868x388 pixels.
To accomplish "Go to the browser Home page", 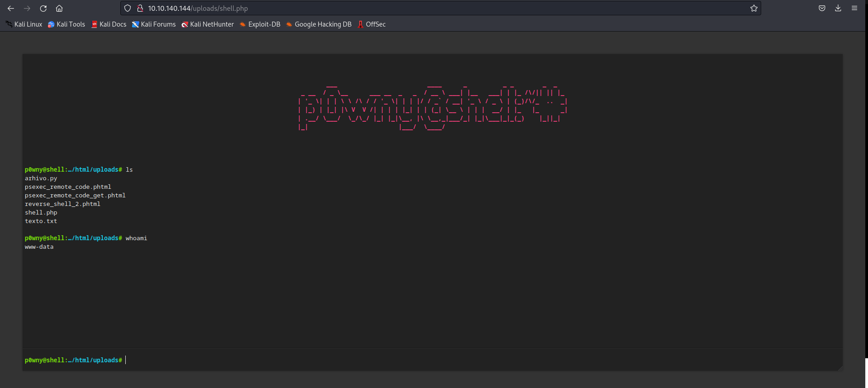I will tap(59, 8).
